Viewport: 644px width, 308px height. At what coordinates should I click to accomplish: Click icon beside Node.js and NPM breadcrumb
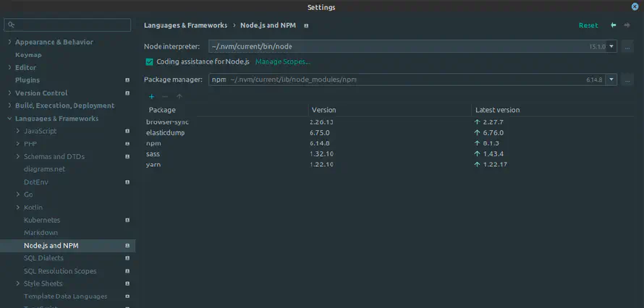point(306,26)
